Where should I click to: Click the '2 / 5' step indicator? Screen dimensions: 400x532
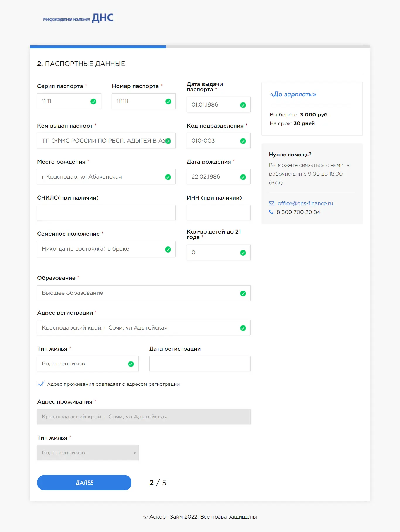coord(158,483)
